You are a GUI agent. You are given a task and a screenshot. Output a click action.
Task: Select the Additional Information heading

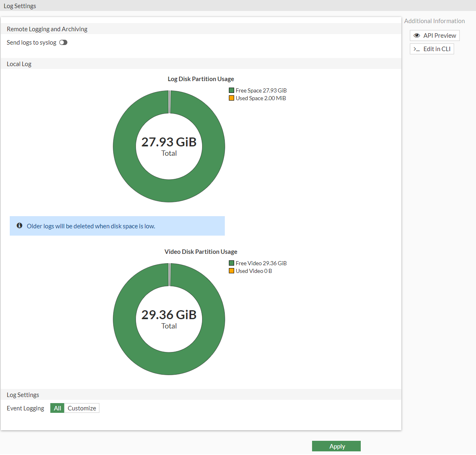pyautogui.click(x=435, y=21)
